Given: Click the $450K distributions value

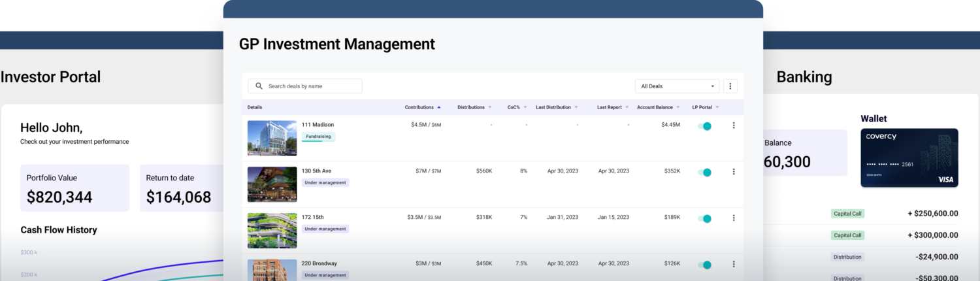Looking at the screenshot, I should coord(483,264).
